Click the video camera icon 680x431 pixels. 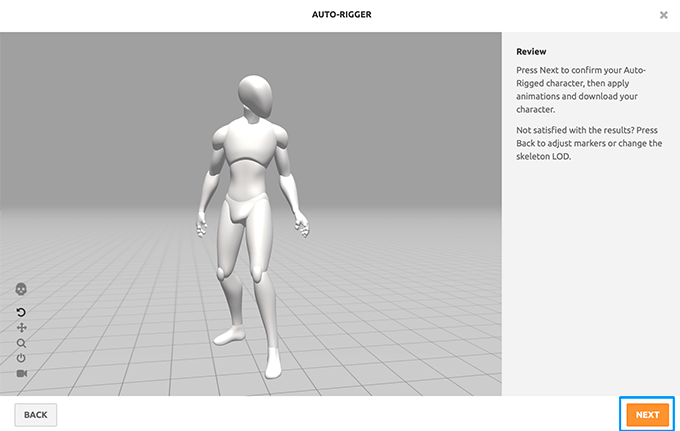click(21, 373)
